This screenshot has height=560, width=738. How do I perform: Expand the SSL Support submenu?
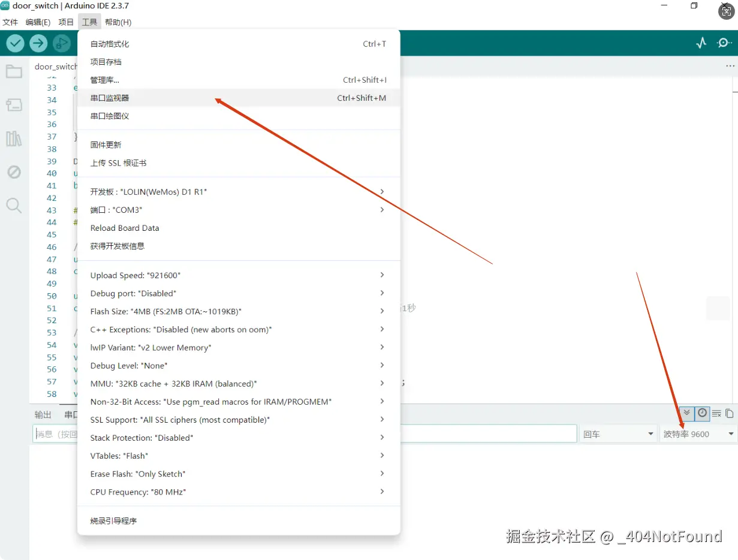[x=239, y=420]
